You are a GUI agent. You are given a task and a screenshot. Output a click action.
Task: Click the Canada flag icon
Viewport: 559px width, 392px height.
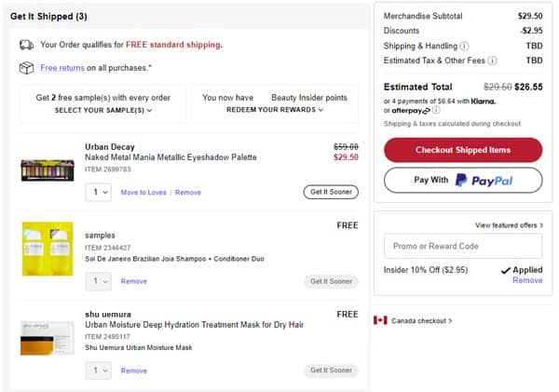[x=380, y=320]
